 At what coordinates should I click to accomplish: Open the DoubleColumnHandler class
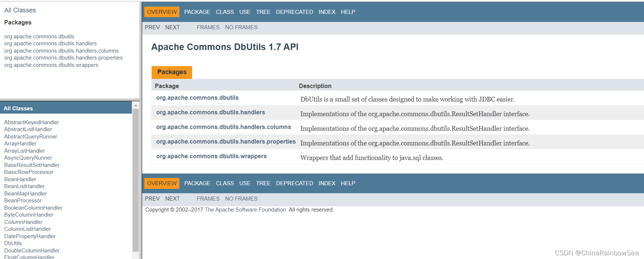coord(32,251)
